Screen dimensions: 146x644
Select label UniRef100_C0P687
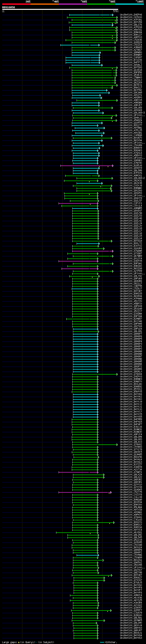tap(131, 58)
